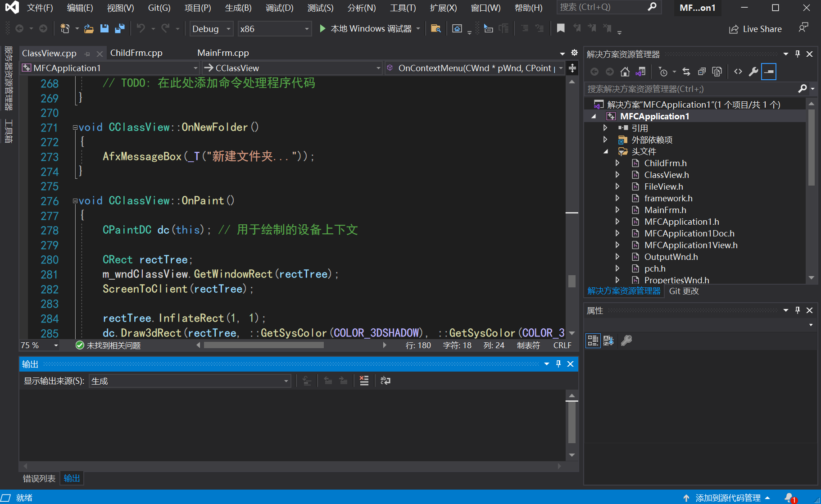The image size is (821, 504).
Task: Expand the 引用 node
Action: point(606,128)
